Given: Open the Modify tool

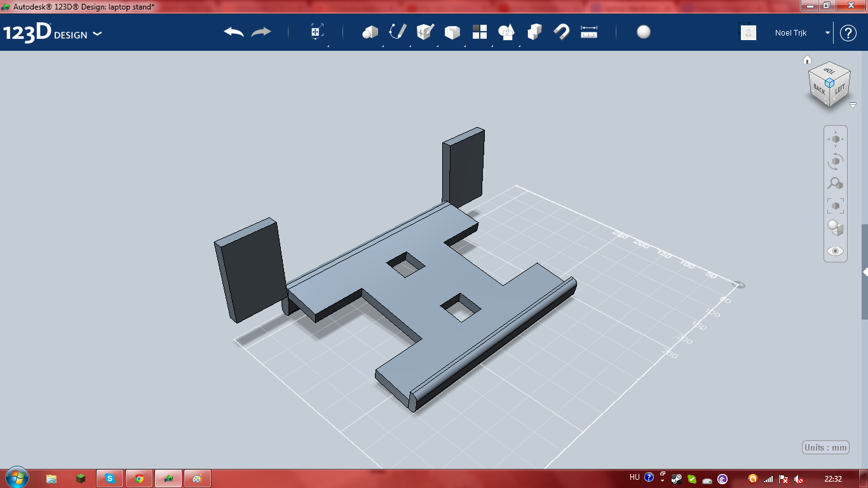Looking at the screenshot, I should tap(452, 32).
